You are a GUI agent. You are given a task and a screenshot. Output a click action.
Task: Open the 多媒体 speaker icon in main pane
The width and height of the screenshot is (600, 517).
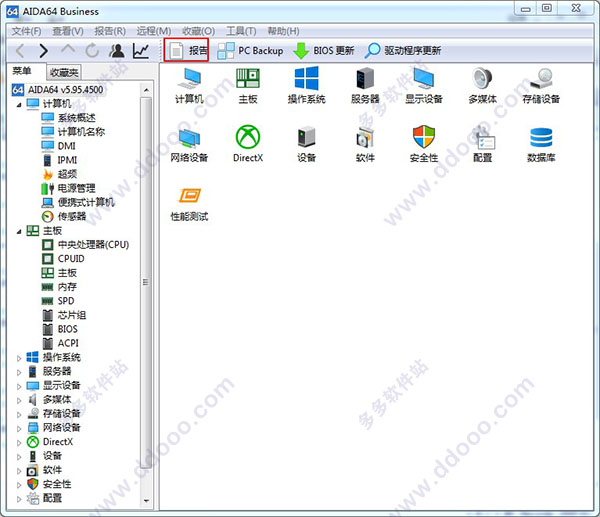tap(483, 86)
